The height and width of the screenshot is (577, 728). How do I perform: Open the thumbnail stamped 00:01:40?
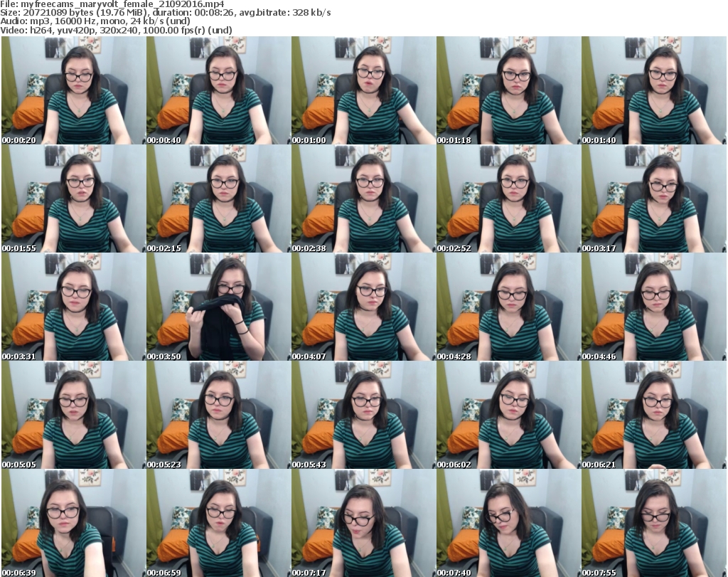click(x=654, y=90)
